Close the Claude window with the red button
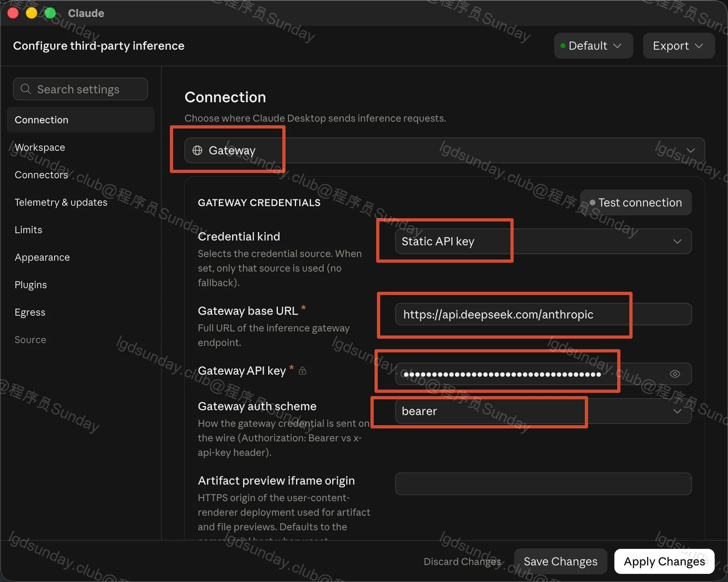728x582 pixels. coord(13,13)
